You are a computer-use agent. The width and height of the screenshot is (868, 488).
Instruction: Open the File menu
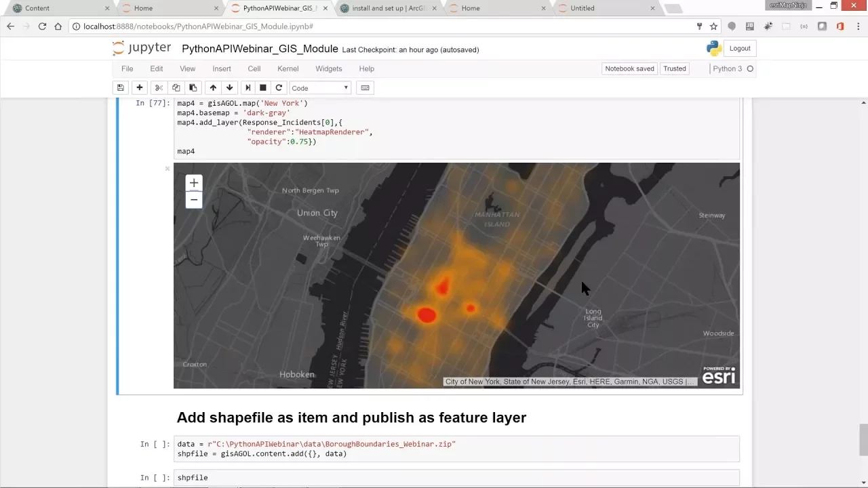(127, 68)
